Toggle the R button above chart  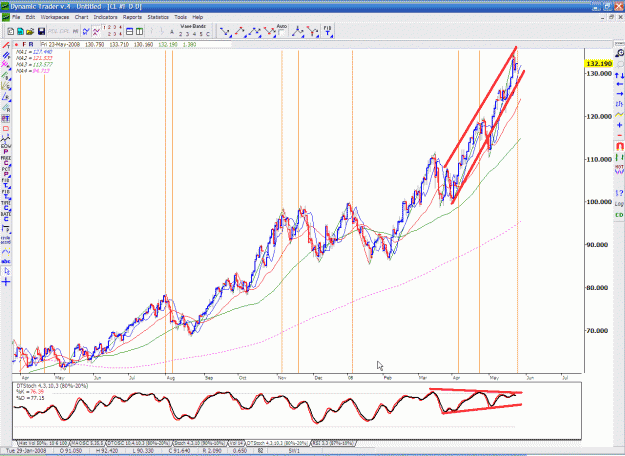(x=31, y=45)
